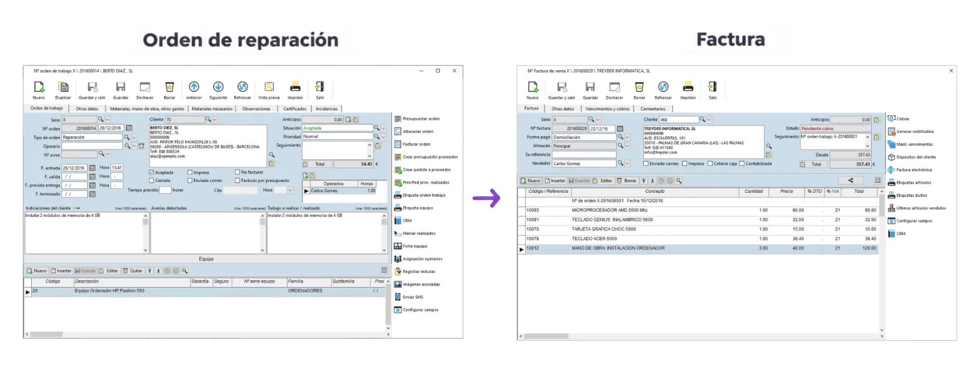The image size is (980, 368).
Task: Switch to Materiales necesarios tab
Action: pyautogui.click(x=212, y=108)
